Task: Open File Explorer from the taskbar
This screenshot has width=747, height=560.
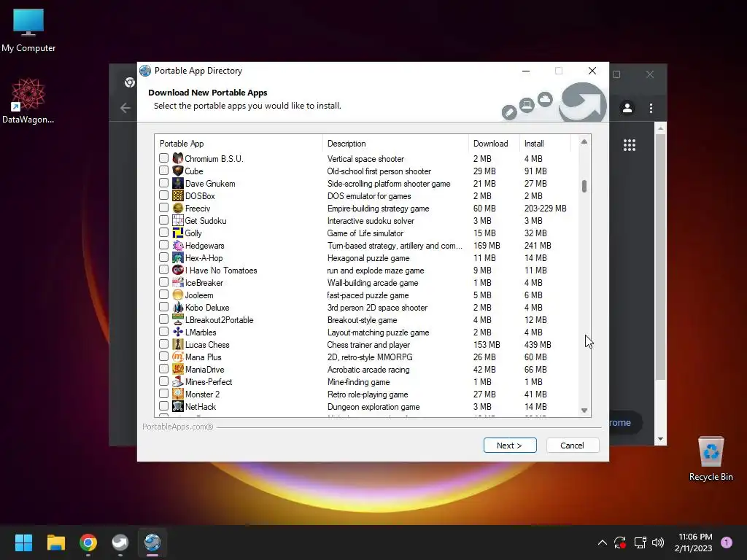Action: [55, 542]
